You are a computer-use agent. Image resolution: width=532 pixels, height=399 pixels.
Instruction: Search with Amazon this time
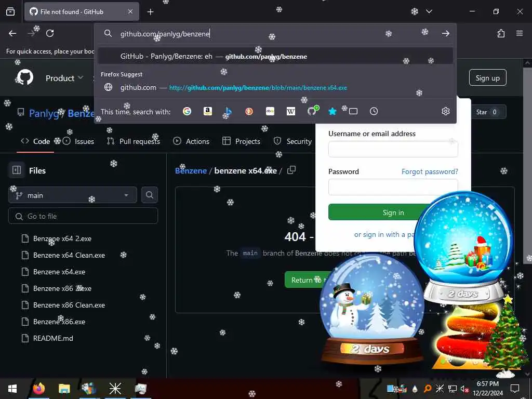point(208,111)
